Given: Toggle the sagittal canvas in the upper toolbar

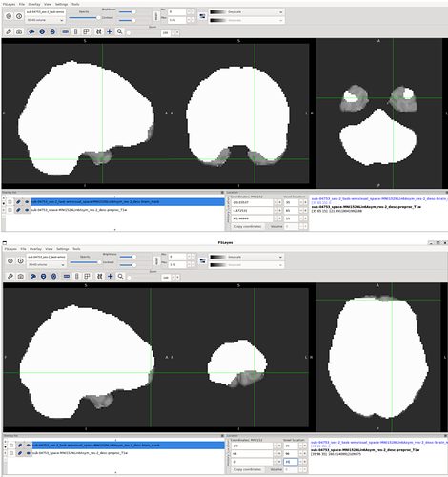Looking at the screenshot, I should [x=31, y=31].
